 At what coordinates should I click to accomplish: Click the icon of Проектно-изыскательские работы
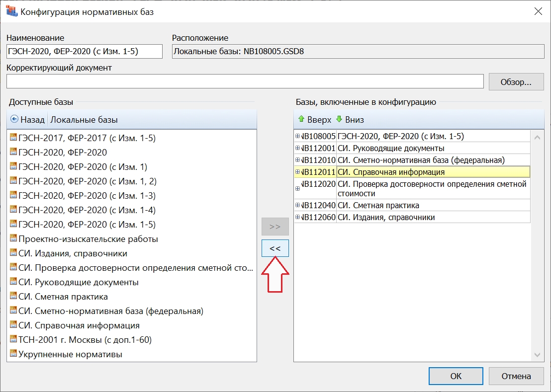(13, 238)
